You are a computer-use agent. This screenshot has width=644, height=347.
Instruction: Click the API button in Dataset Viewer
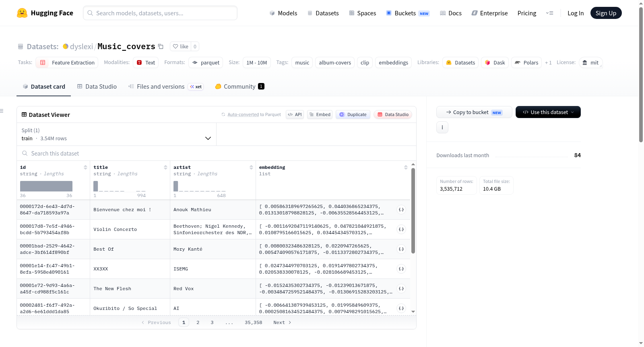click(x=295, y=114)
